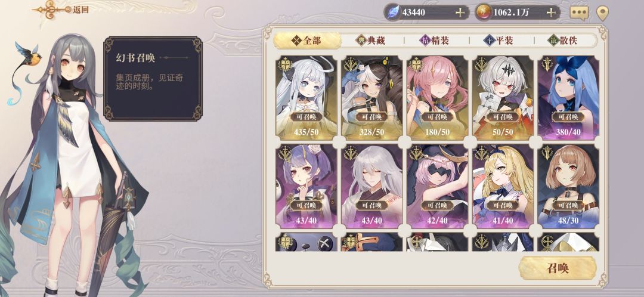The image size is (644, 297).
Task: Open the chat bubble messages icon
Action: tap(579, 13)
